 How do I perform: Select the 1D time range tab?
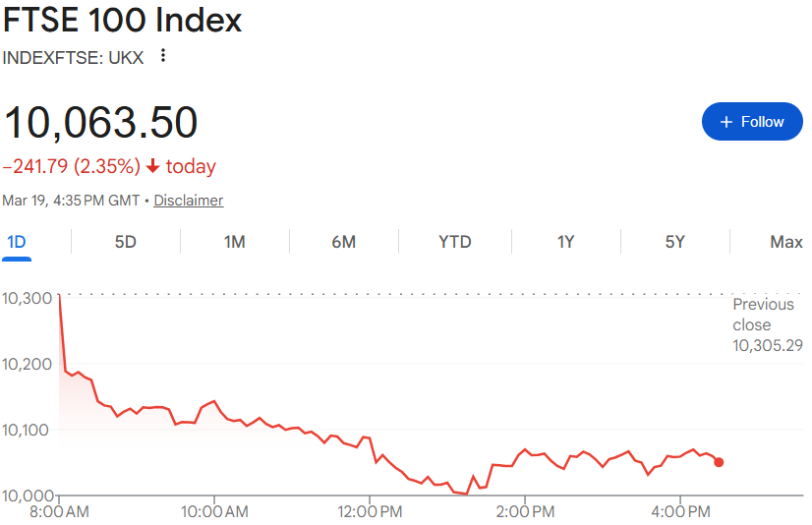pos(17,242)
